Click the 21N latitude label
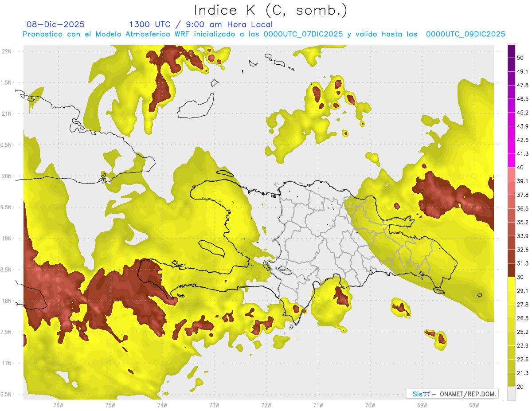 coord(7,114)
